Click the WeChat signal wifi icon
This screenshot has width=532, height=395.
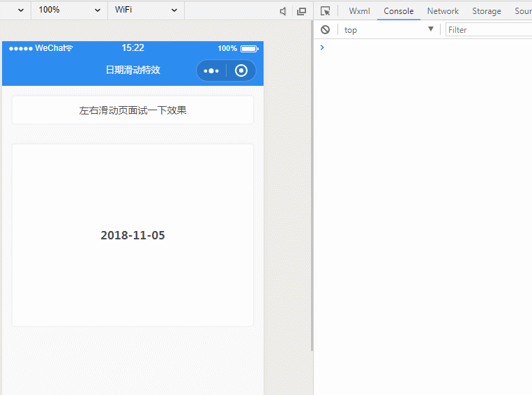coord(69,48)
